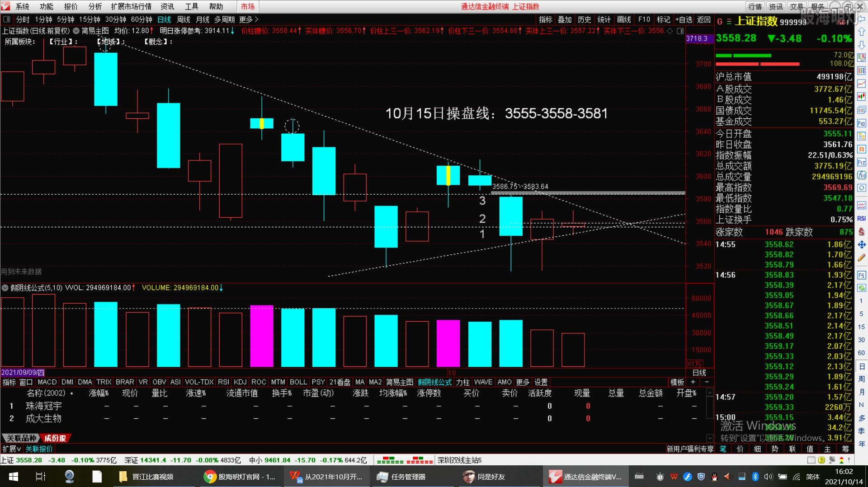The image size is (868, 487).
Task: Open the 功能 menu
Action: 46,6
